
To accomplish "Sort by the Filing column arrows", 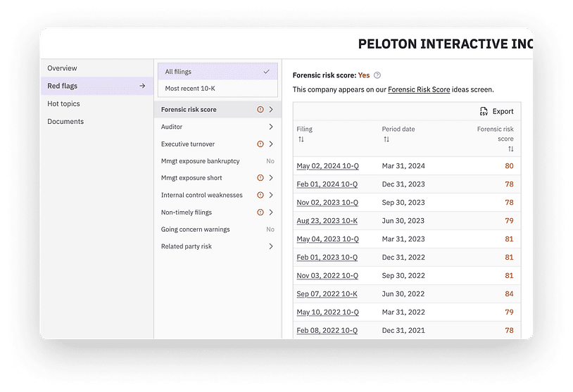I will (x=301, y=139).
